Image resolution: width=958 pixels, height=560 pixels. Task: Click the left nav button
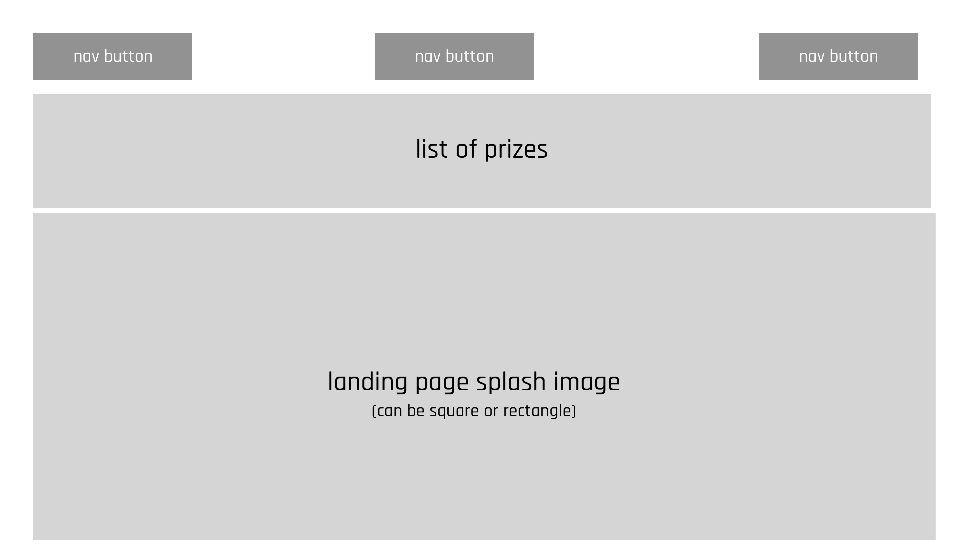tap(113, 57)
